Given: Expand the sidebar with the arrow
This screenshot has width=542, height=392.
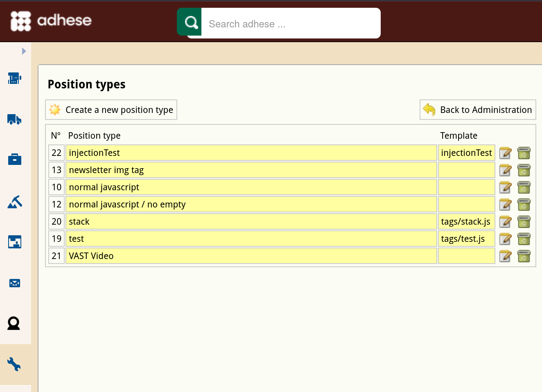Looking at the screenshot, I should tap(24, 51).
